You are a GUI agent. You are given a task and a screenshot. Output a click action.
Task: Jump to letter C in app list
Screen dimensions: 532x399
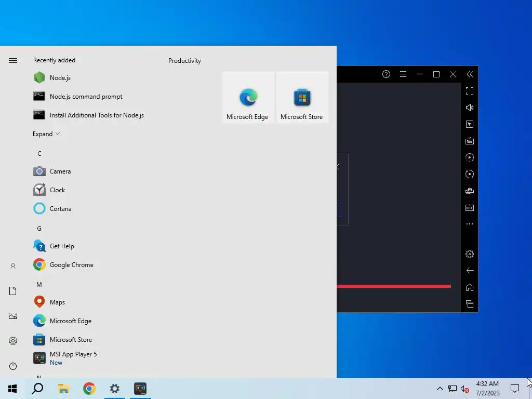point(39,153)
